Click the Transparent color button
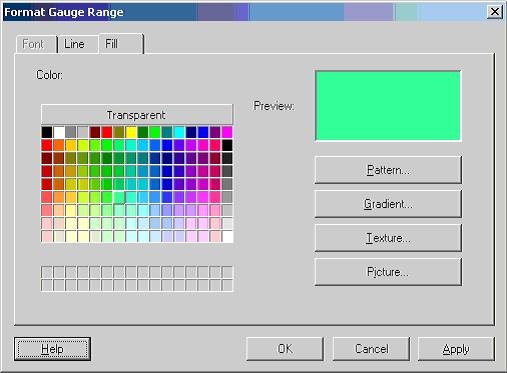 point(137,115)
